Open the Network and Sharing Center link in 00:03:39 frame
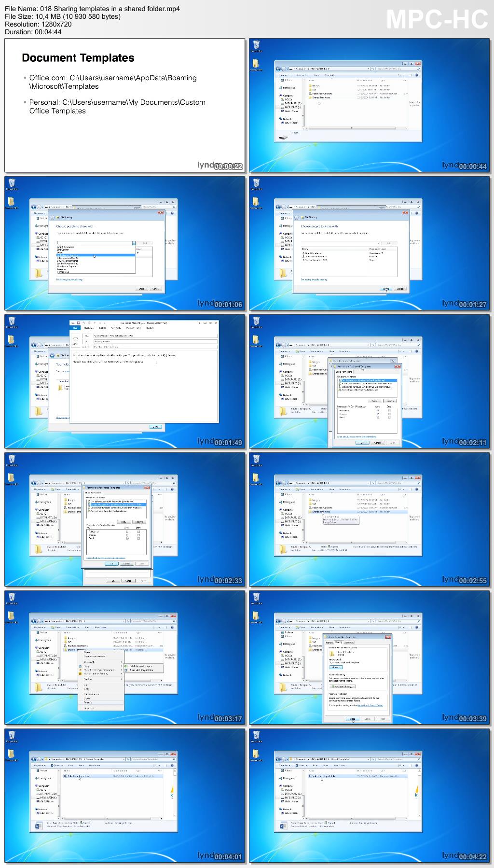494x868 pixels. click(370, 705)
